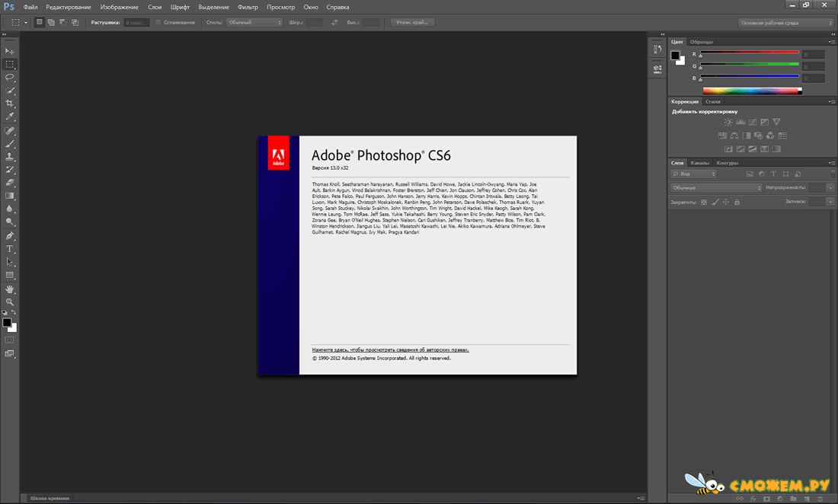Screen dimensions: 838x504
Task: Toggle lock position in Layers panel
Action: pyautogui.click(x=726, y=203)
